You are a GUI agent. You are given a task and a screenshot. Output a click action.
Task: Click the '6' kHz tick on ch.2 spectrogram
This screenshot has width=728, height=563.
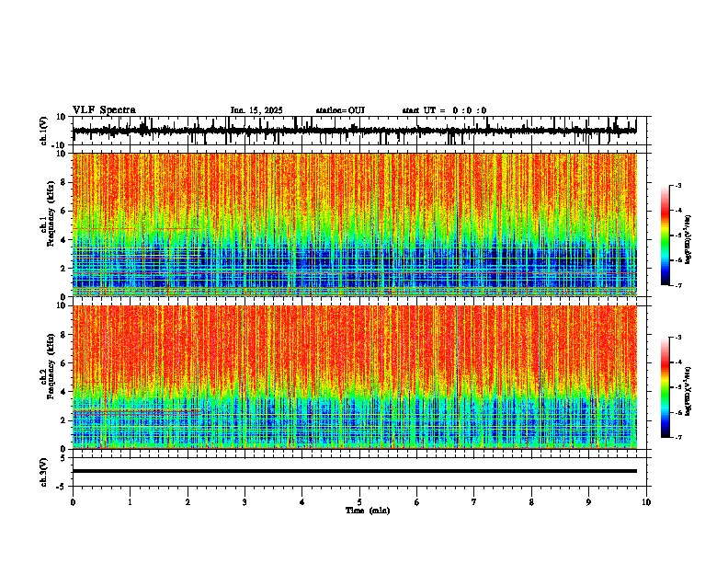point(64,362)
